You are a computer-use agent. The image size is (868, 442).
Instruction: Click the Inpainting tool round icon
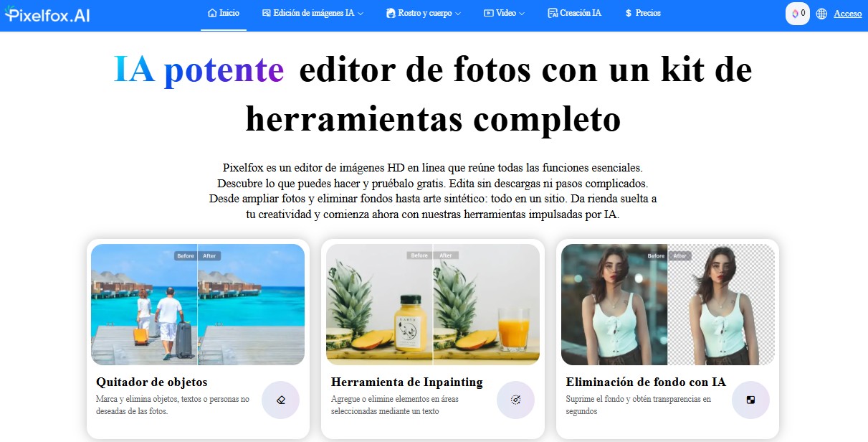pyautogui.click(x=515, y=400)
